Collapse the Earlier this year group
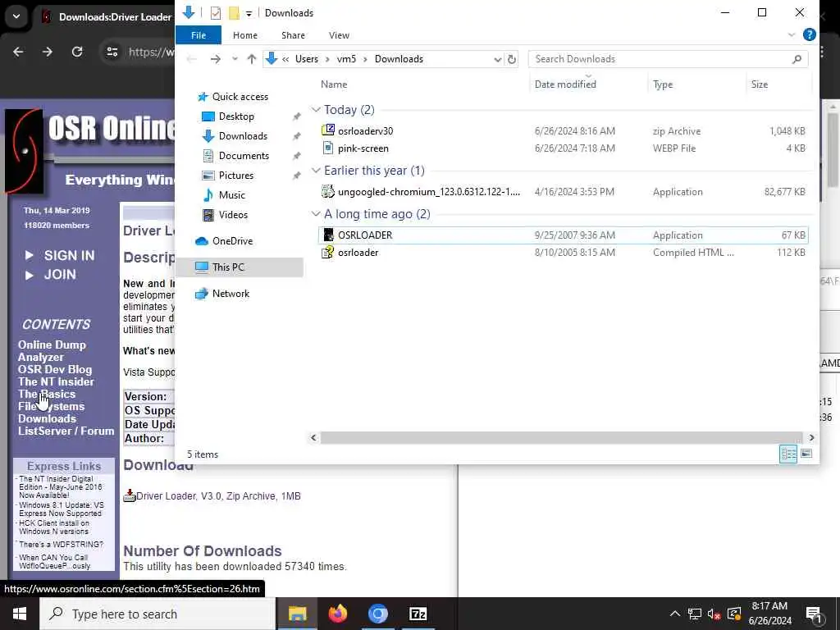Viewport: 840px width, 630px height. pyautogui.click(x=316, y=171)
